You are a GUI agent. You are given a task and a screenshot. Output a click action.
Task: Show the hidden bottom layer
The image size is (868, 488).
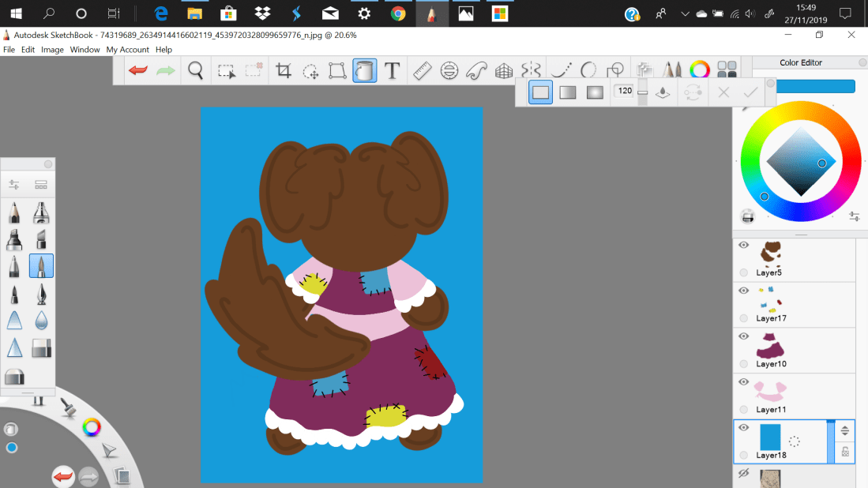[743, 473]
